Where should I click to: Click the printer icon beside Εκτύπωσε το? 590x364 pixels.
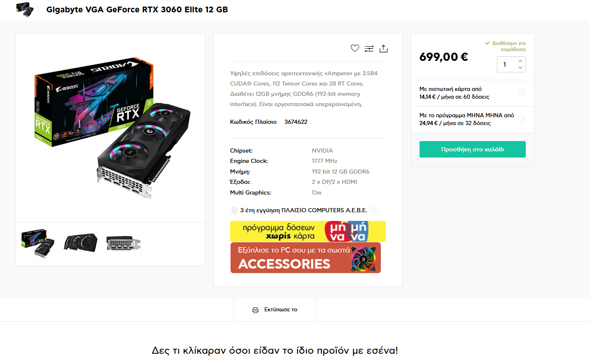[x=255, y=310]
